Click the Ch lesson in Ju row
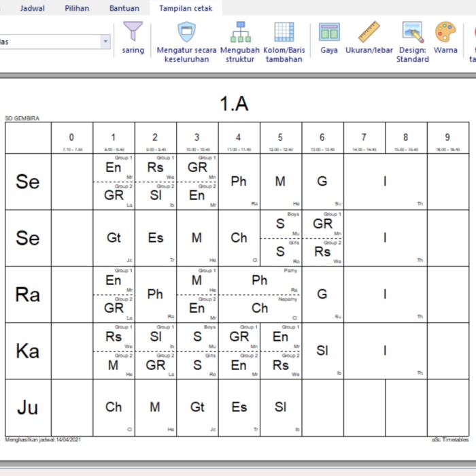Image resolution: width=476 pixels, height=476 pixels. pos(114,407)
